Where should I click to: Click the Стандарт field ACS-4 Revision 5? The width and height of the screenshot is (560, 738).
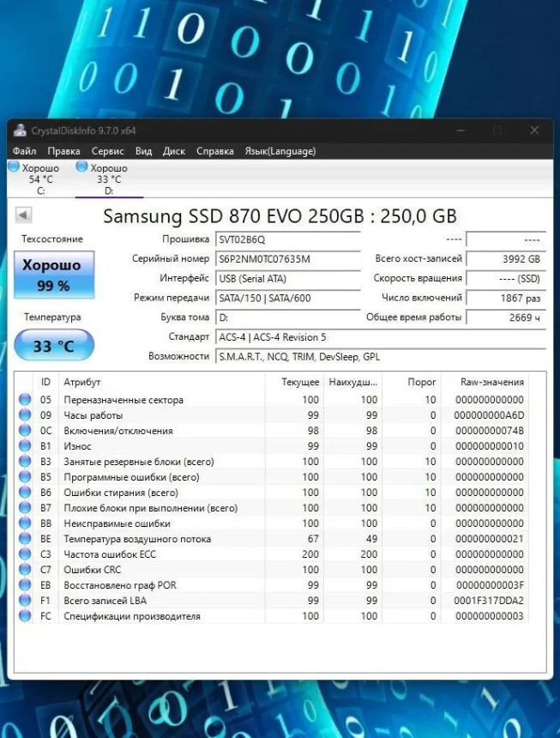(x=381, y=337)
